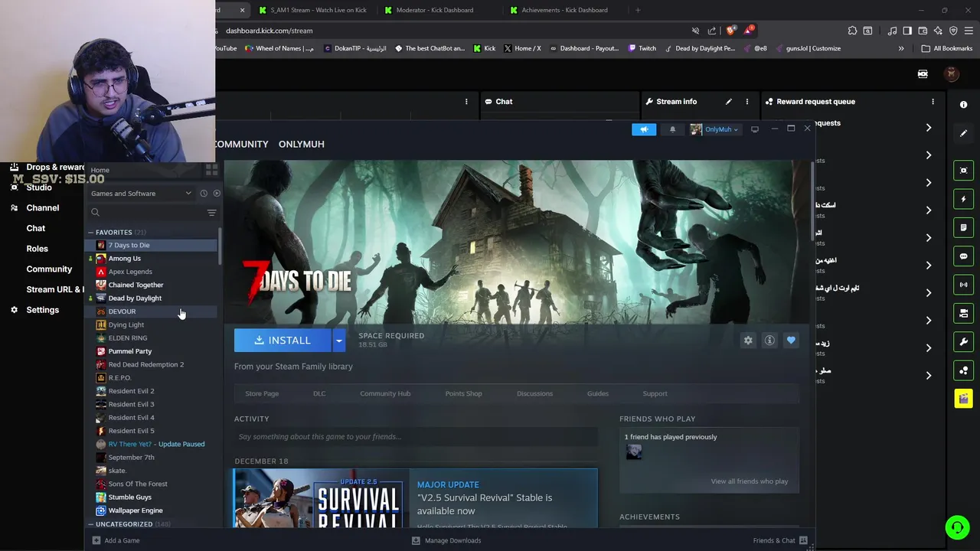Switch to Moderator - Kick Dashboard browser tab

pos(433,10)
